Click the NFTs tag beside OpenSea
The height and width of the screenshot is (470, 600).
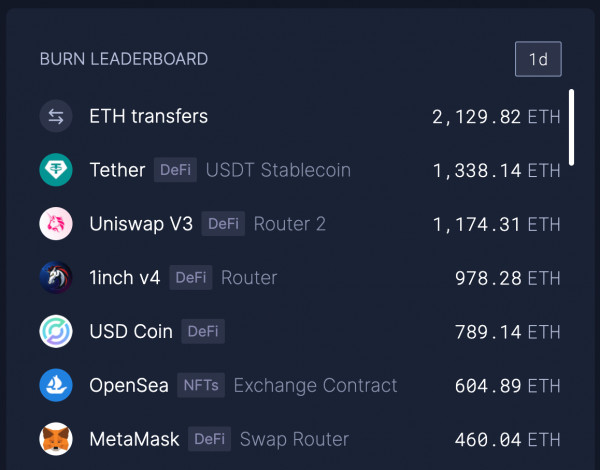200,385
